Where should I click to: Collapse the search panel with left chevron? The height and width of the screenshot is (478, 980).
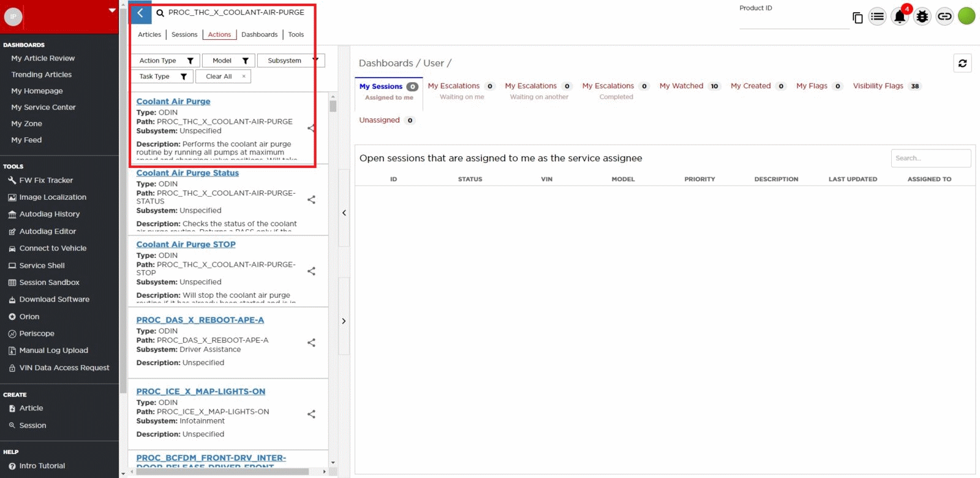point(344,213)
